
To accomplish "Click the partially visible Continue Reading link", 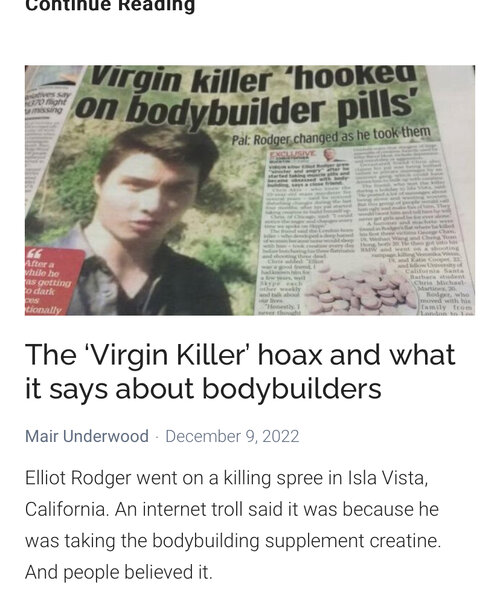I will tap(110, 5).
